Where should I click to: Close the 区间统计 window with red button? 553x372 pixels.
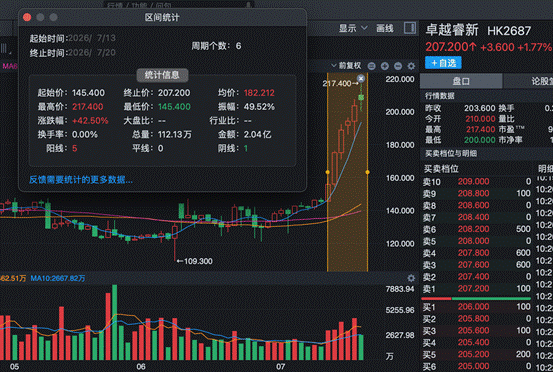pos(27,17)
